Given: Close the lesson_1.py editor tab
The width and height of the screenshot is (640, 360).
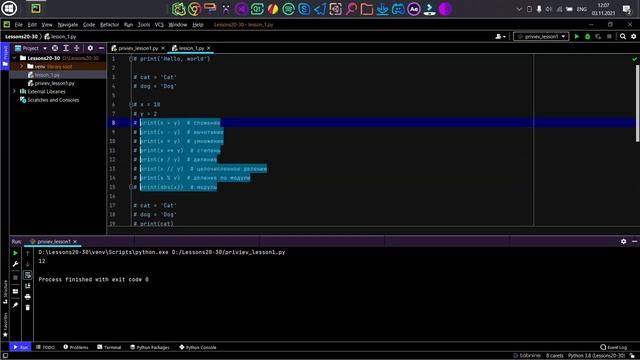Looking at the screenshot, I should [209, 48].
